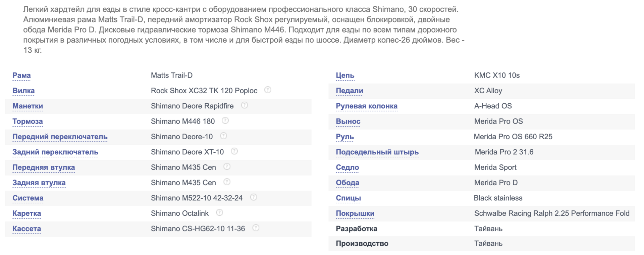
Task: Open the Кассета definition link
Action: pyautogui.click(x=27, y=229)
